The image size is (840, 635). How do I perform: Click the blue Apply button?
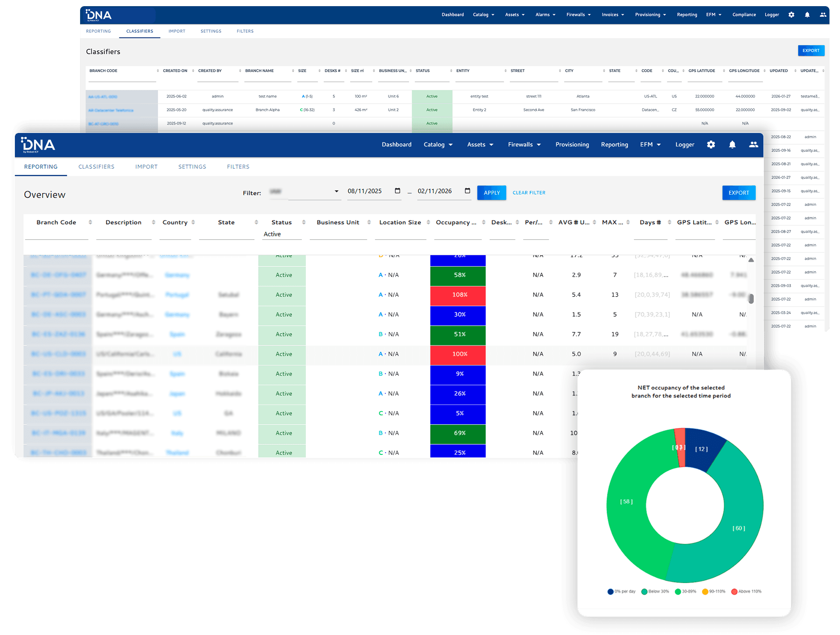click(x=491, y=193)
